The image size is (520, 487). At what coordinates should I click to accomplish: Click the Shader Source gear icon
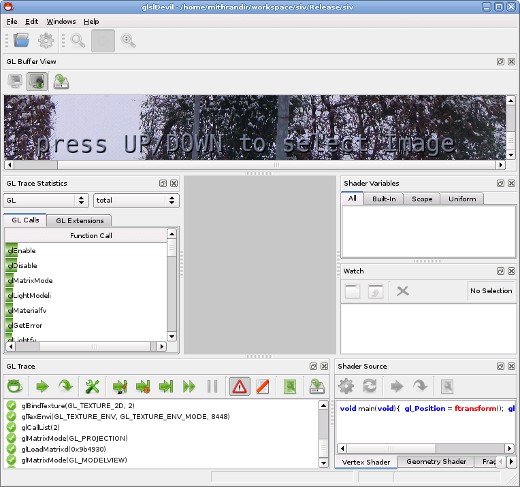point(346,386)
